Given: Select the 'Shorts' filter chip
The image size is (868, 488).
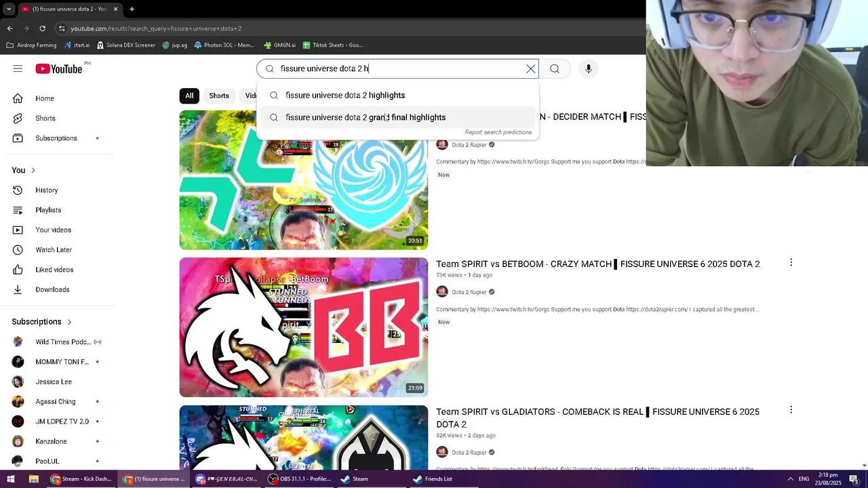Looking at the screenshot, I should point(219,96).
